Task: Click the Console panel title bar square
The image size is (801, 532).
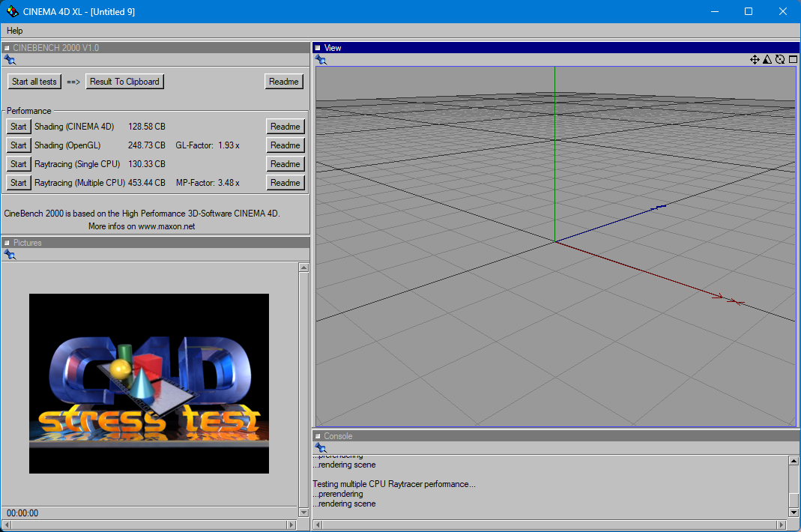Action: tap(318, 436)
